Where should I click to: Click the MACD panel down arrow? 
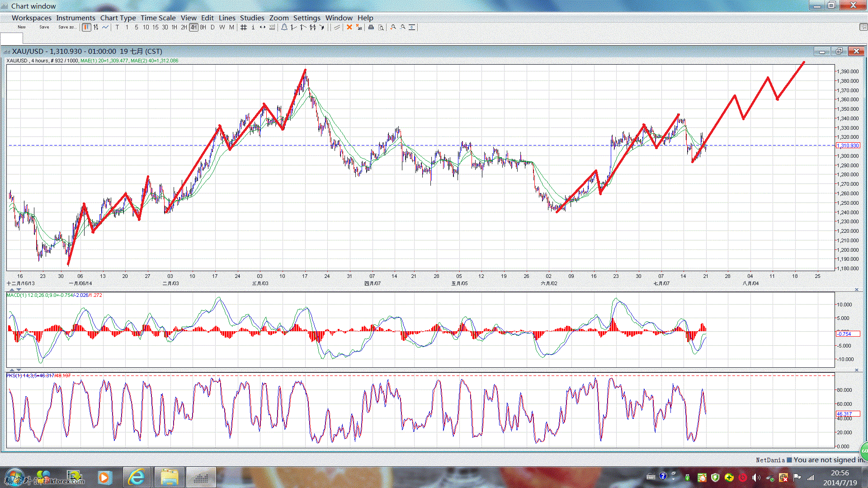tap(19, 289)
